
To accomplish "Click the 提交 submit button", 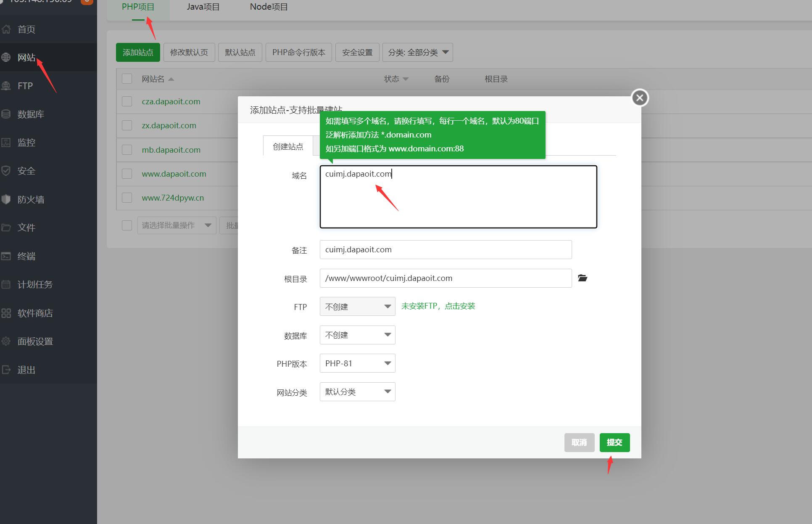I will 614,442.
